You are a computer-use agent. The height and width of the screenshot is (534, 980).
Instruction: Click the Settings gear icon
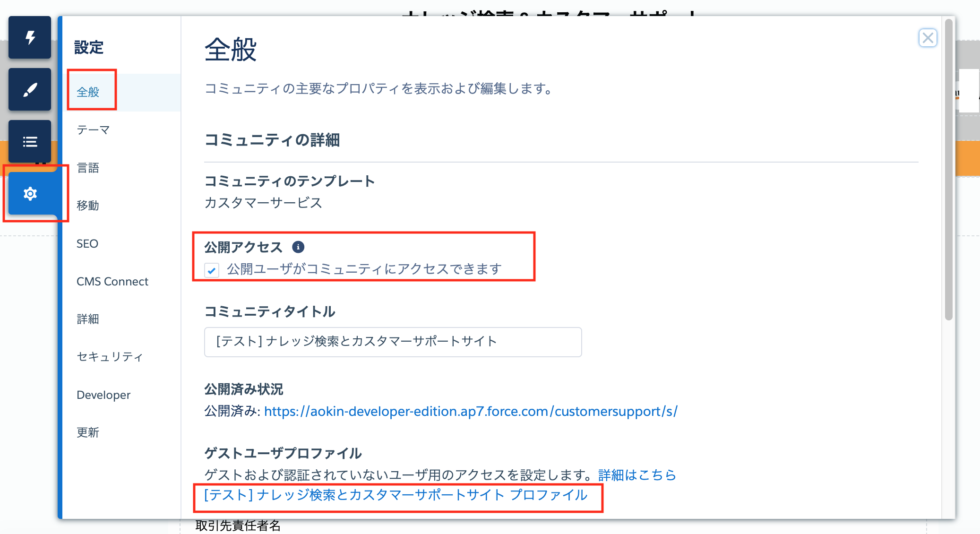click(30, 193)
